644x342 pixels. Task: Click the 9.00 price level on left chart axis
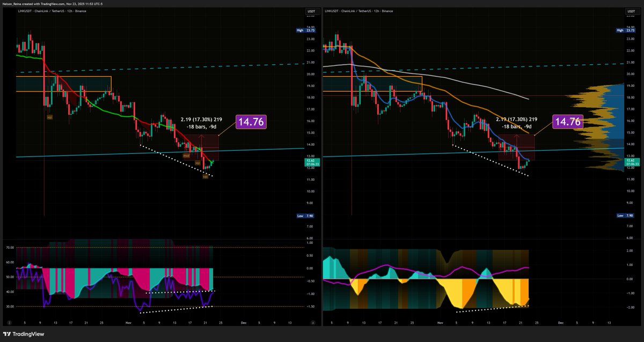309,203
